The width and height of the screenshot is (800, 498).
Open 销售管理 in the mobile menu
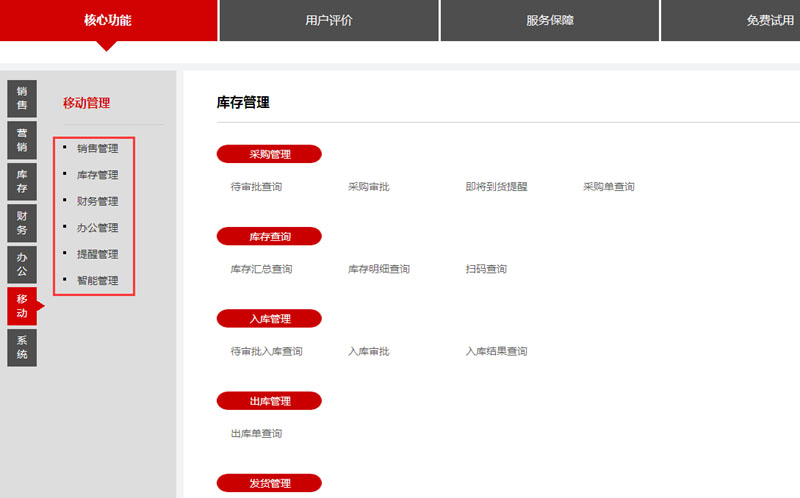click(x=97, y=149)
